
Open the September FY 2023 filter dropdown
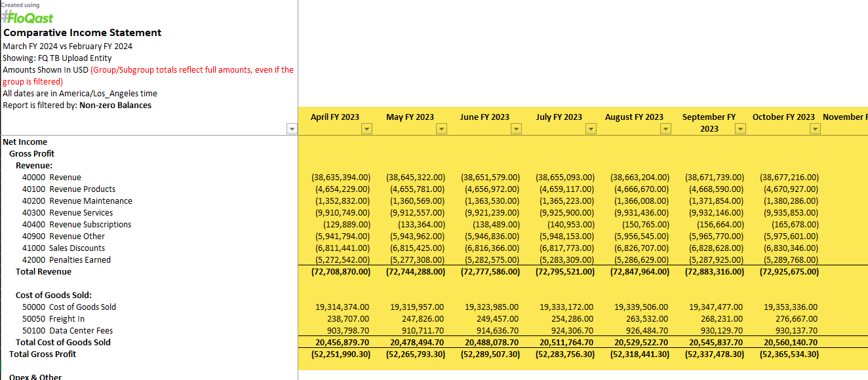pyautogui.click(x=740, y=129)
